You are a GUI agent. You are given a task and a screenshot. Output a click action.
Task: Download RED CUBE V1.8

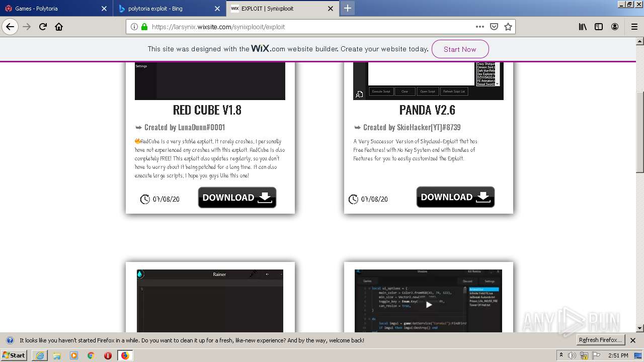point(237,198)
